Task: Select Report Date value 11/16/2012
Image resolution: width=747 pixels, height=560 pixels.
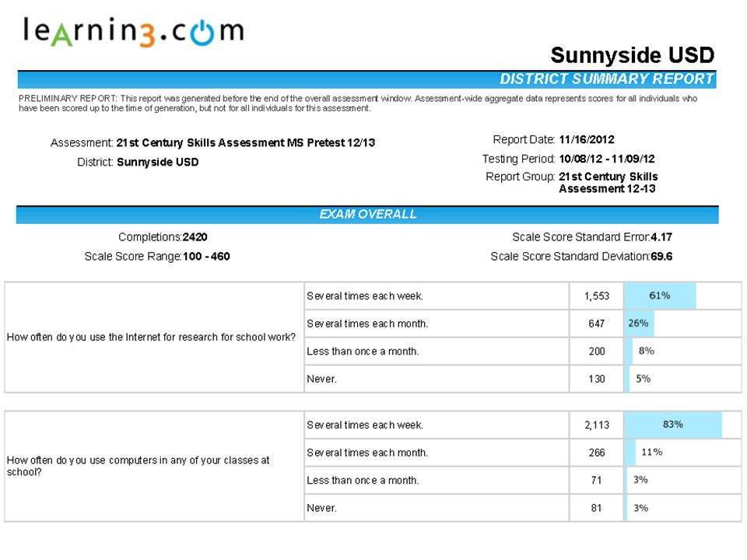Action: 587,139
